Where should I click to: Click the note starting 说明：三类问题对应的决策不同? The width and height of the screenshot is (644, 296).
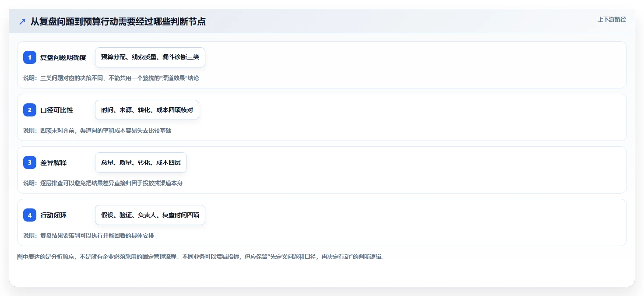tap(111, 78)
